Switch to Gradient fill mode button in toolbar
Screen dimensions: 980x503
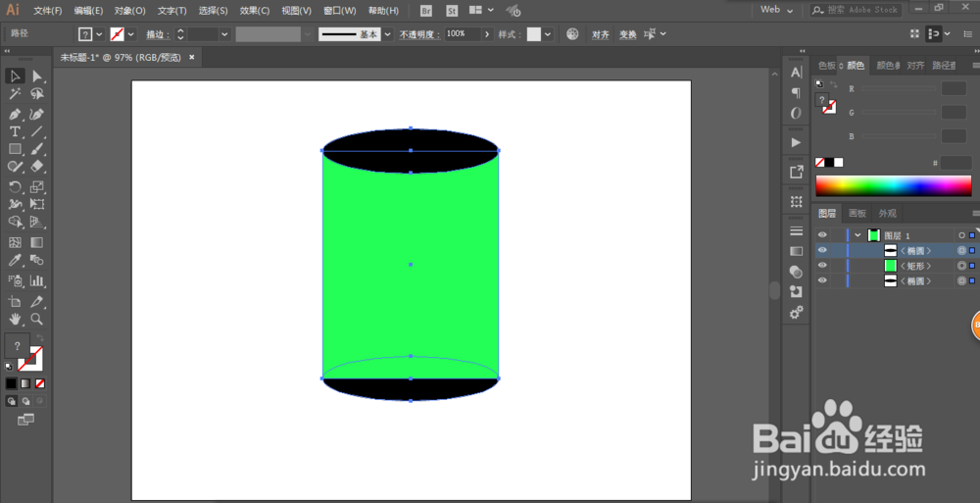pos(25,383)
